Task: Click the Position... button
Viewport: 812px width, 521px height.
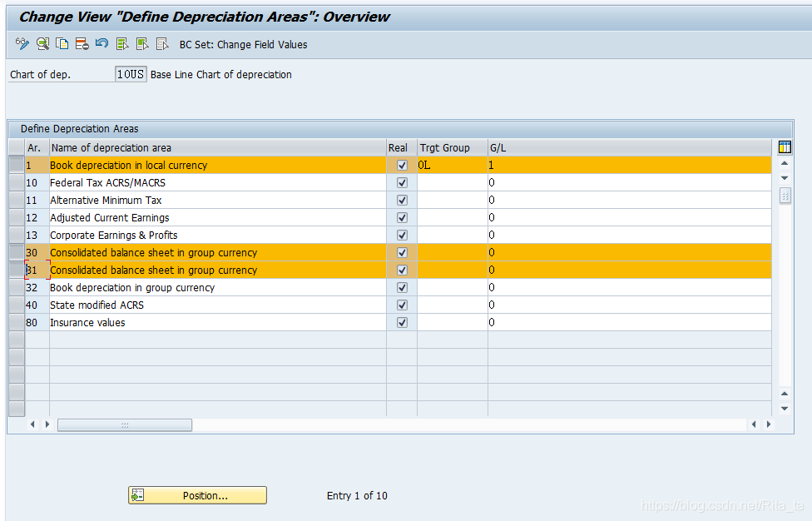Action: pyautogui.click(x=197, y=495)
